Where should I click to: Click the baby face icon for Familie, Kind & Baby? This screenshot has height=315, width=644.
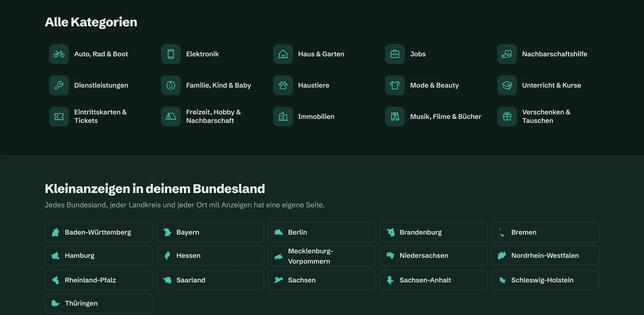171,85
